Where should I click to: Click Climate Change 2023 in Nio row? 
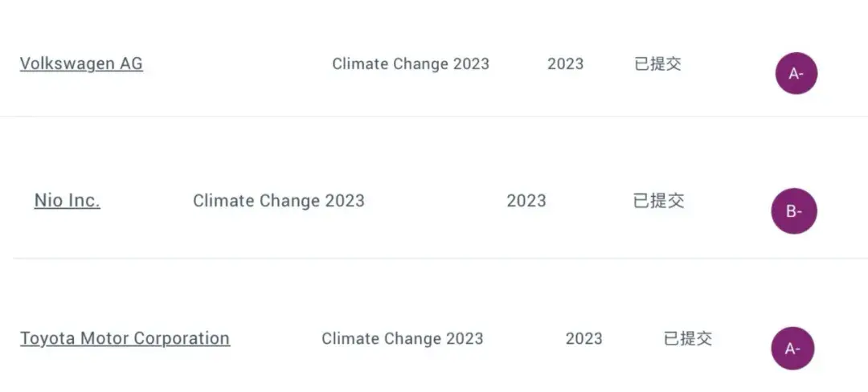[x=279, y=200]
